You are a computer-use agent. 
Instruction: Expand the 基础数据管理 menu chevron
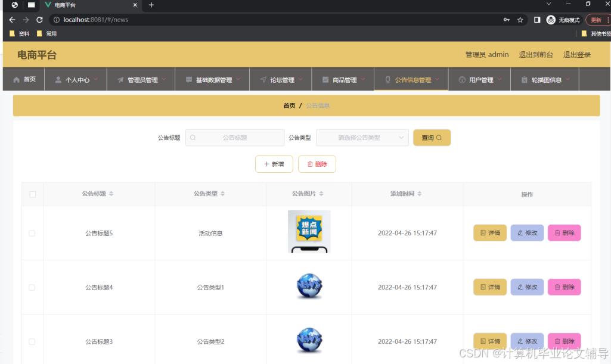(x=238, y=79)
